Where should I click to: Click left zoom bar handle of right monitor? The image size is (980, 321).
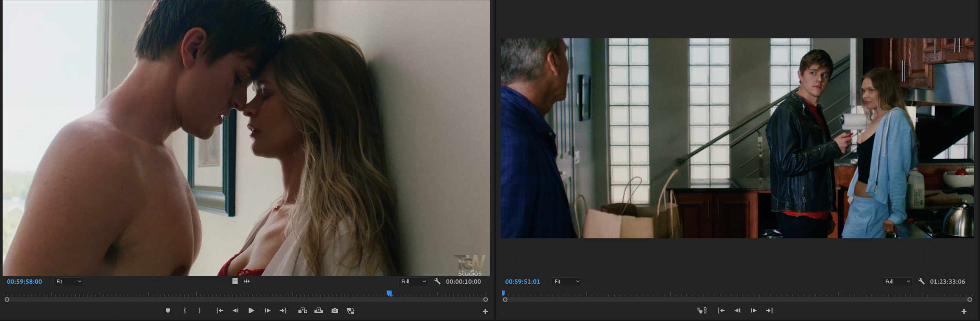505,299
